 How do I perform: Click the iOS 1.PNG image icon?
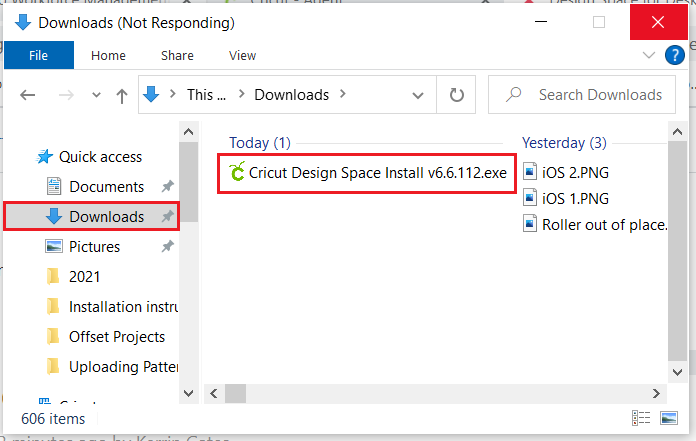[530, 197]
